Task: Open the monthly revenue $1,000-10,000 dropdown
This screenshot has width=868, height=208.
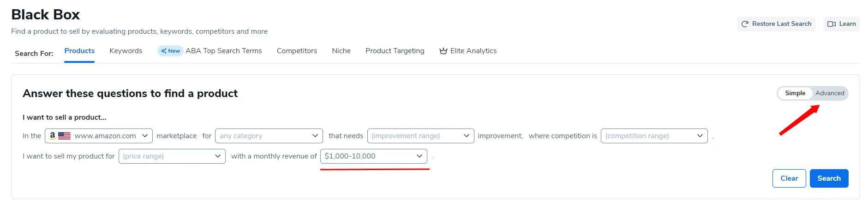Action: pos(373,156)
